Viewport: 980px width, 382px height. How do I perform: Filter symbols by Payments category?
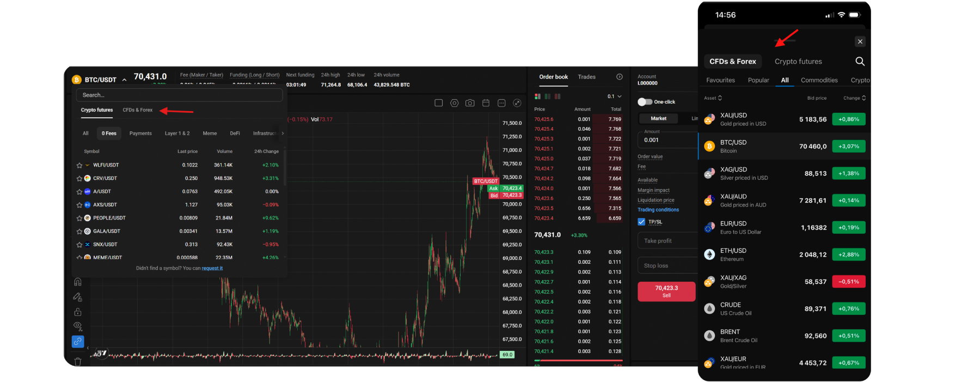tap(140, 134)
